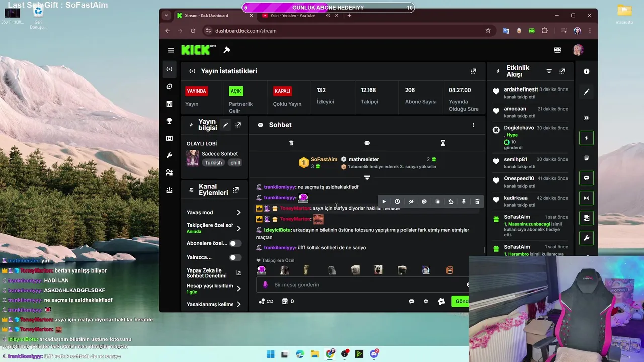Switch to the Stream - Kick Dashboard tab
The width and height of the screenshot is (644, 362).
(x=215, y=16)
